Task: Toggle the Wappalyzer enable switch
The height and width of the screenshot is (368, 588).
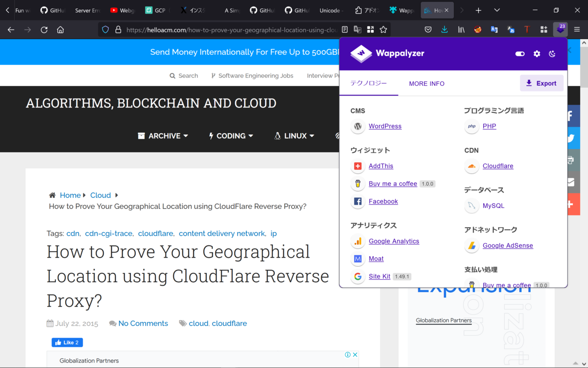Action: click(x=520, y=54)
